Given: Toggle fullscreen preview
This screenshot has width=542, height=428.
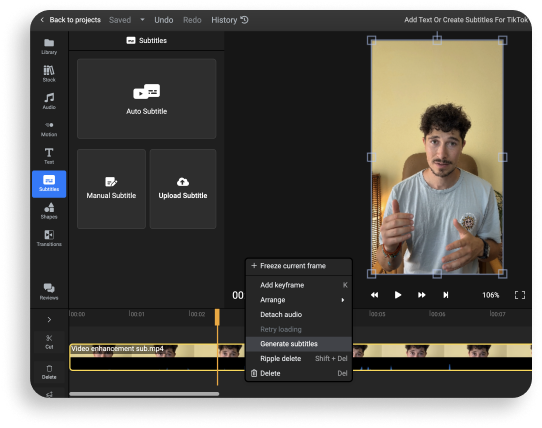Looking at the screenshot, I should 520,295.
